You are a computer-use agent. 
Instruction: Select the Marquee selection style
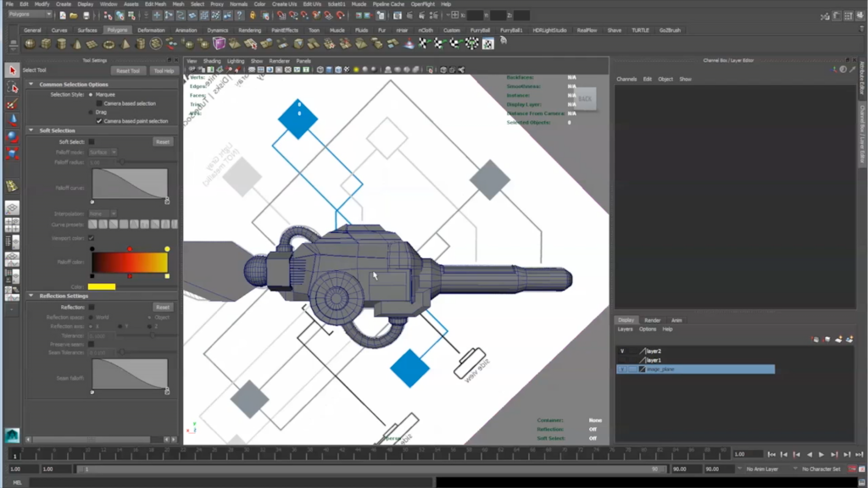click(91, 95)
